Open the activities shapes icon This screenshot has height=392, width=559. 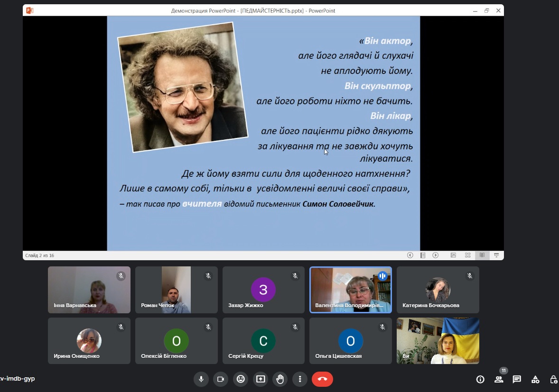point(535,380)
